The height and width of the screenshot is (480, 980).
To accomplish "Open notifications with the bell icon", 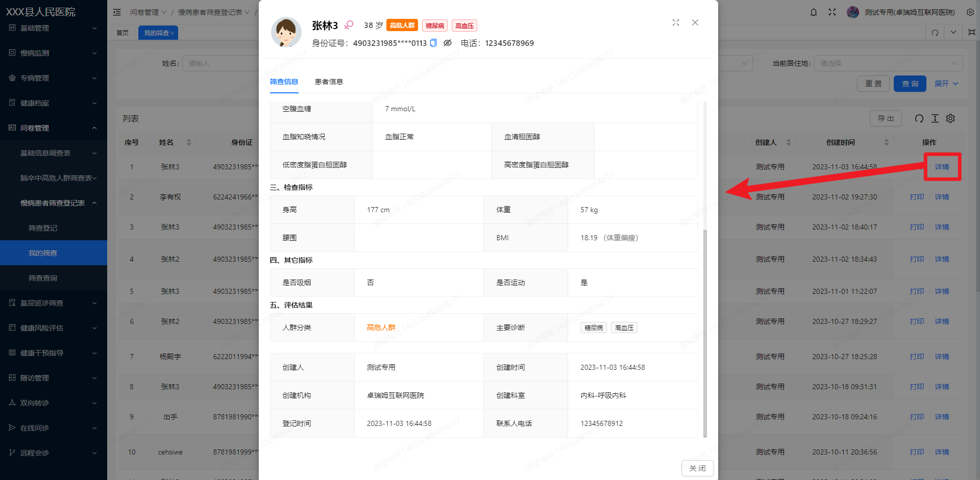I will coord(813,12).
